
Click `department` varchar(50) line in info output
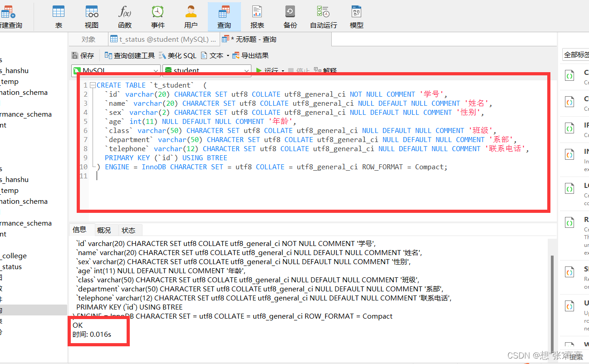tap(260, 289)
